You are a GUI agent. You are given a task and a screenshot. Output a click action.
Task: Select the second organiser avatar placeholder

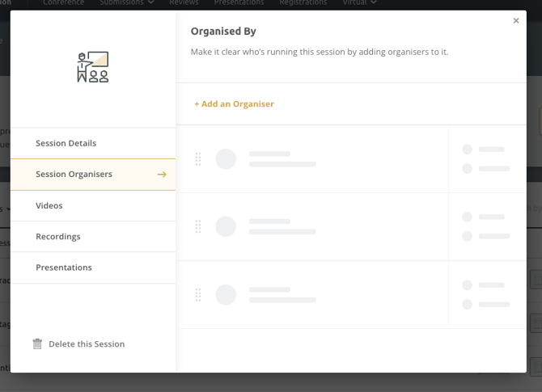pyautogui.click(x=226, y=227)
